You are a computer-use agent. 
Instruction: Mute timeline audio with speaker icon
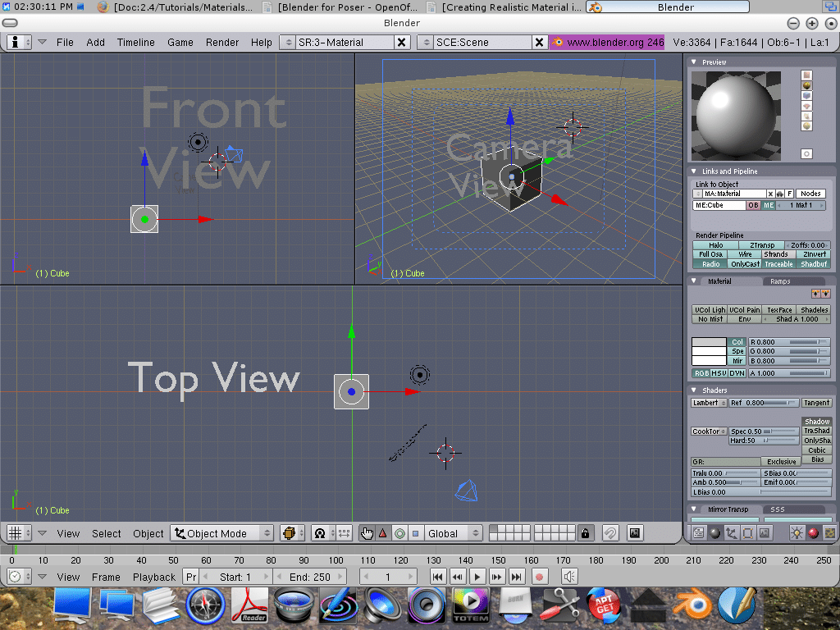(x=569, y=577)
